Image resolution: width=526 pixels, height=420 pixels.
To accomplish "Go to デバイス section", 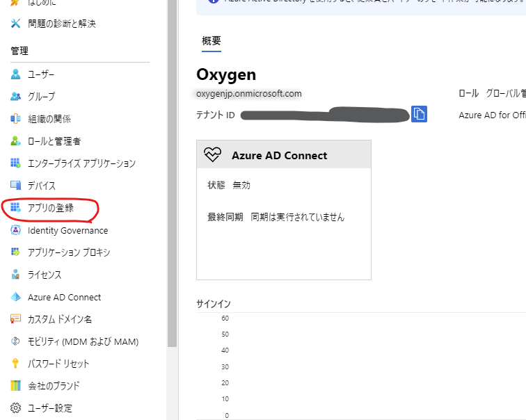I will [x=42, y=186].
